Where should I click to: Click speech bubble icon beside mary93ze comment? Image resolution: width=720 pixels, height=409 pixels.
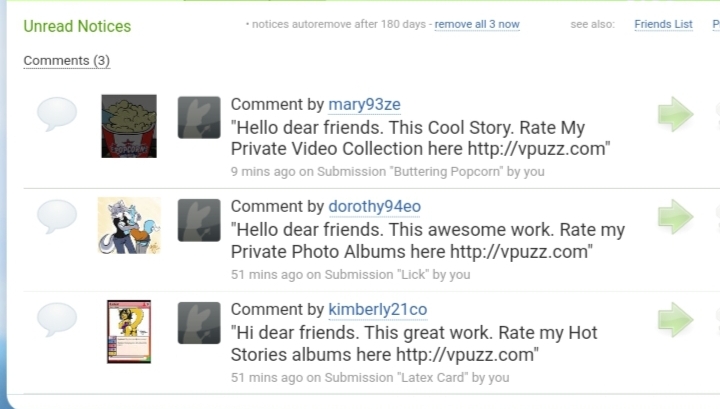pos(56,115)
